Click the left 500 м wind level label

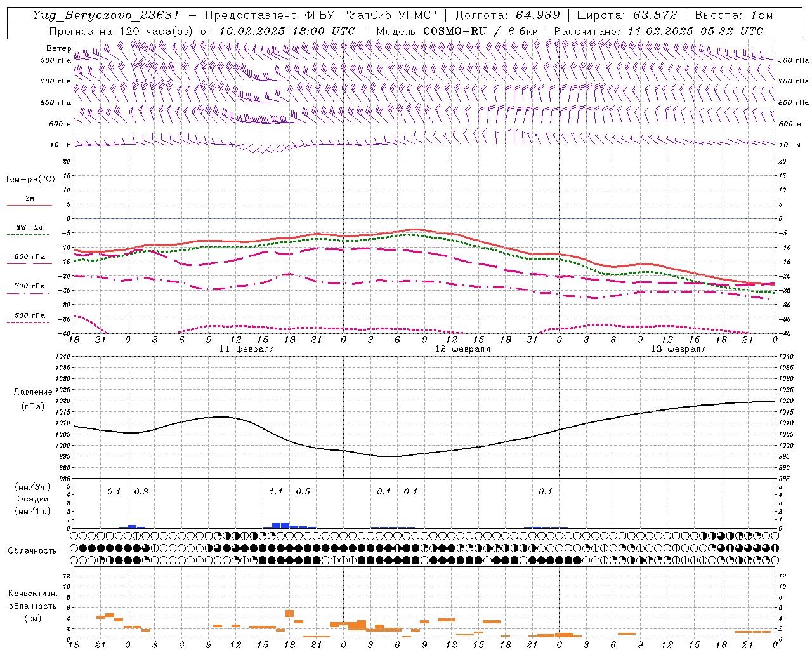[60, 124]
